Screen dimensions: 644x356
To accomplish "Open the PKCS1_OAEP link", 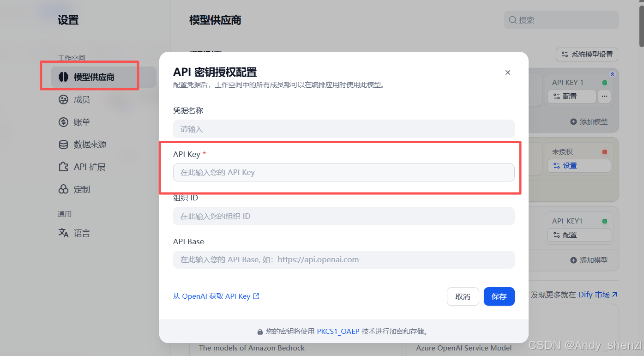I will click(338, 332).
